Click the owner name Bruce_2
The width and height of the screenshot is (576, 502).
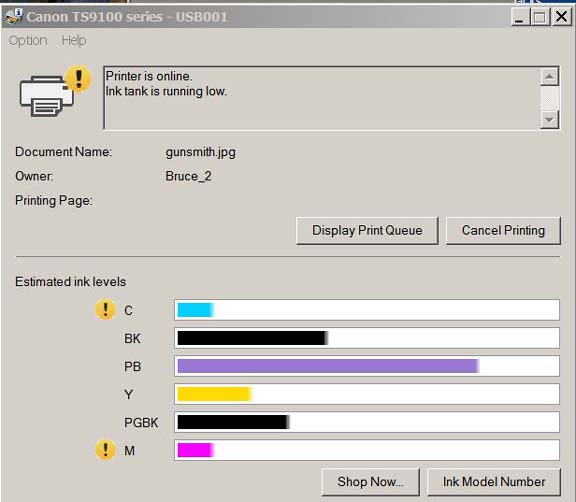point(188,176)
